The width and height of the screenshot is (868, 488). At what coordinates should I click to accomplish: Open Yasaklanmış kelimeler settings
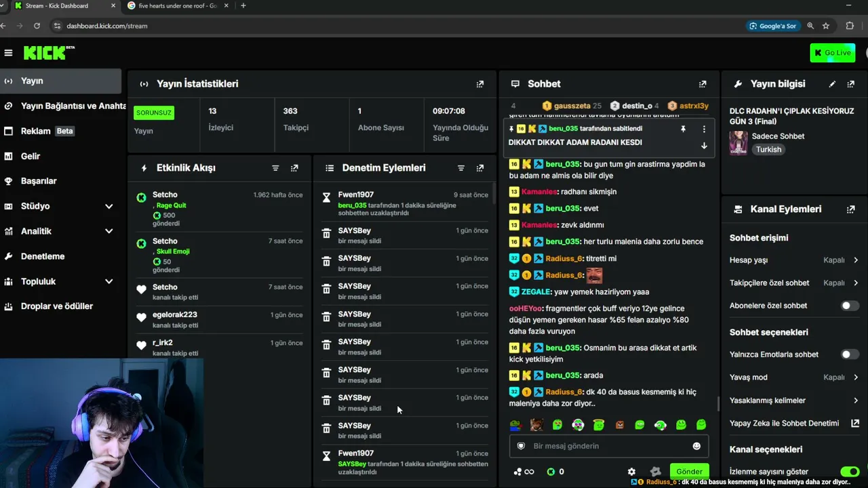[793, 401]
